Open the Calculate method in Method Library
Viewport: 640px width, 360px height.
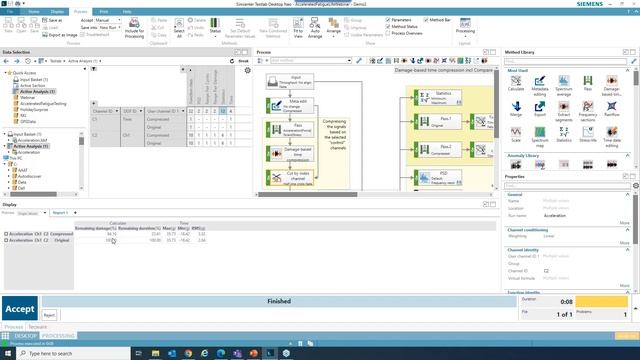[516, 83]
